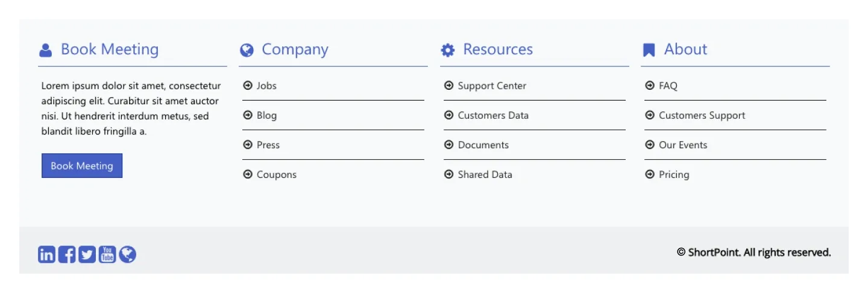868x293 pixels.
Task: Click the arrow icon next to Blog
Action: (x=247, y=115)
